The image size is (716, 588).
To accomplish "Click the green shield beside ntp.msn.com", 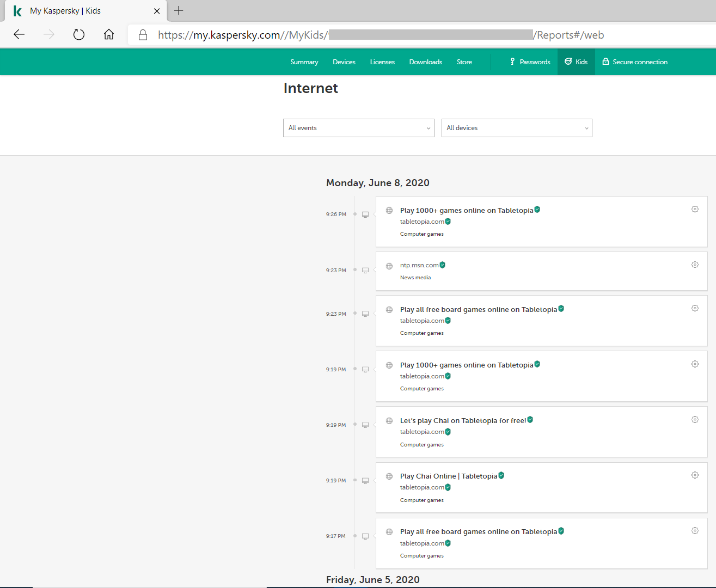I will [x=443, y=265].
